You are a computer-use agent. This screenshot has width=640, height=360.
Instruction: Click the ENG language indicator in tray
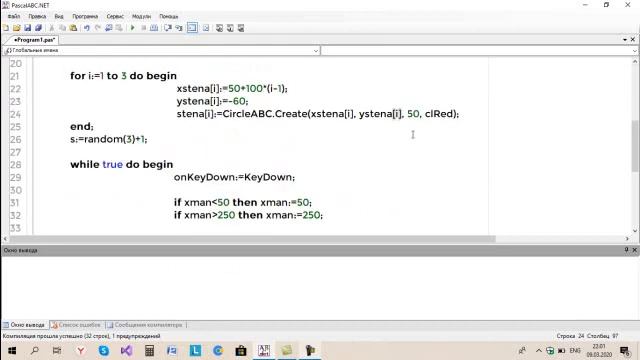click(x=575, y=351)
